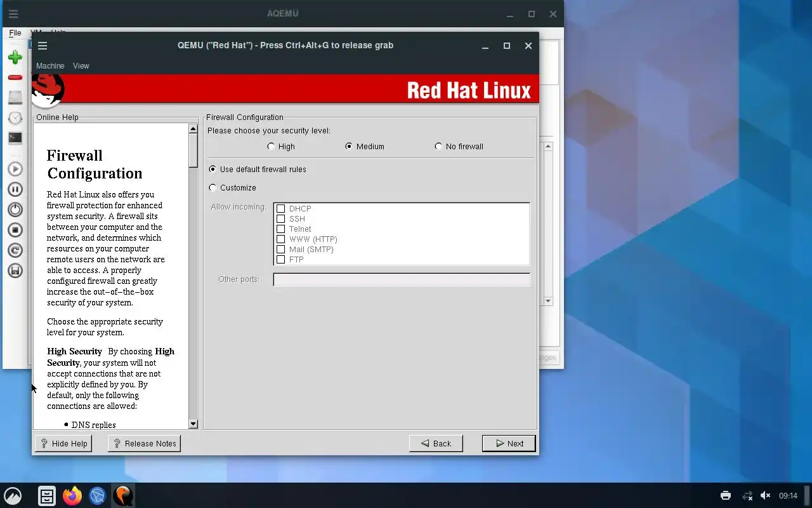Click the AQEMU right panel scroll down arrow
Screen dimensions: 812x508
click(549, 301)
